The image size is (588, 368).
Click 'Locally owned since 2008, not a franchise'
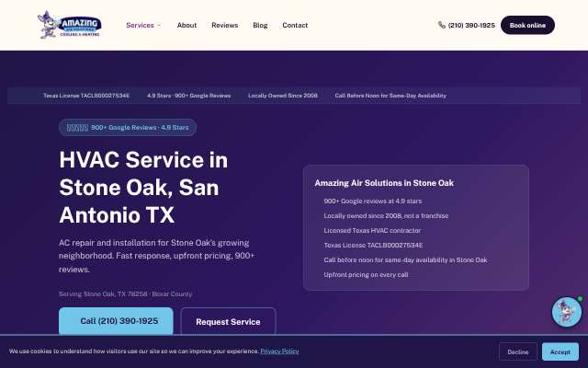(386, 215)
